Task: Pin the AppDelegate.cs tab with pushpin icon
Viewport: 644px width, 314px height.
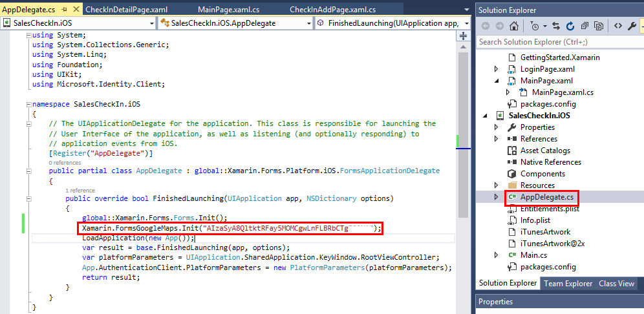Action: click(x=63, y=9)
